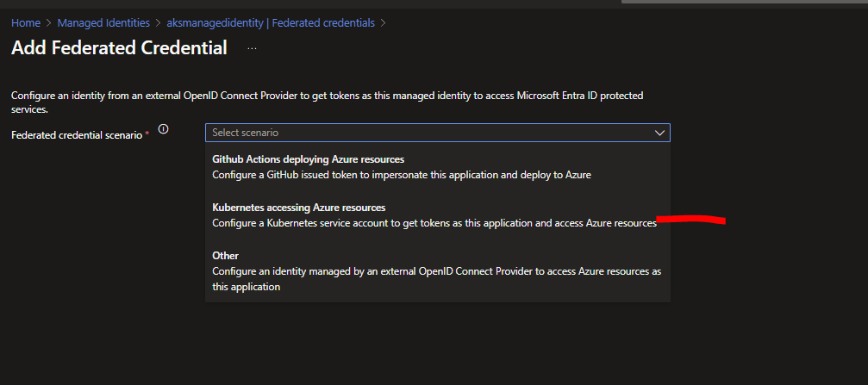Collapse the Select scenario dropdown arrow

tap(659, 133)
